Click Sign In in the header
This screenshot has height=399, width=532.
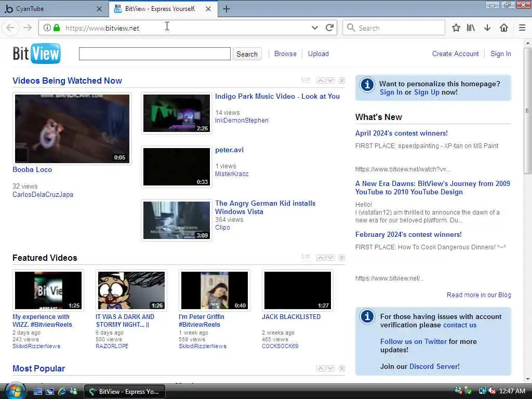pyautogui.click(x=500, y=54)
